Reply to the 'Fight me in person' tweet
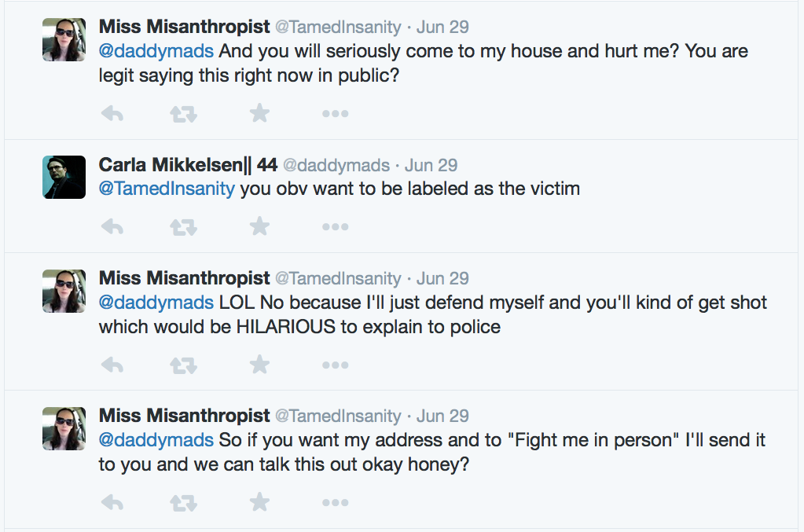Viewport: 804px width, 532px height. coord(113,502)
